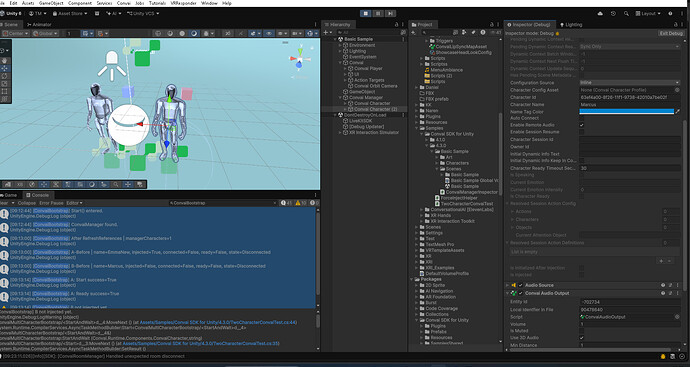Click Collapse in the Console toolbar
Viewport: 690px width, 367px height.
27,203
